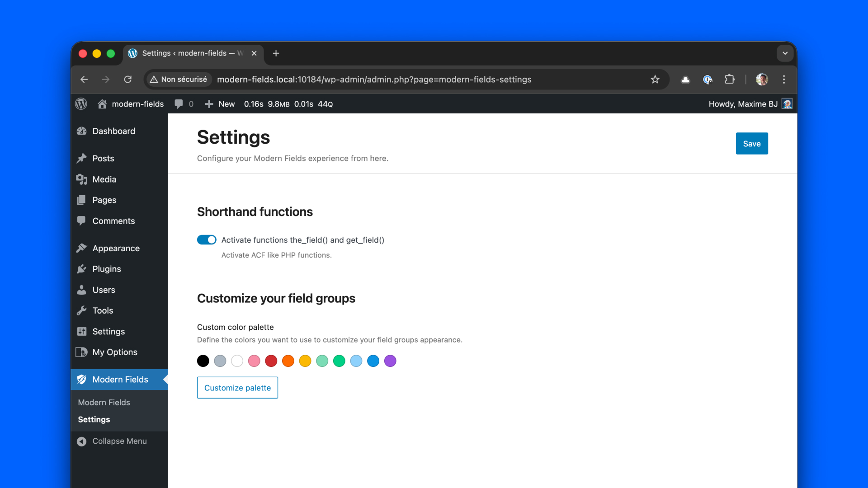Save the settings
868x488 pixels.
click(x=751, y=144)
